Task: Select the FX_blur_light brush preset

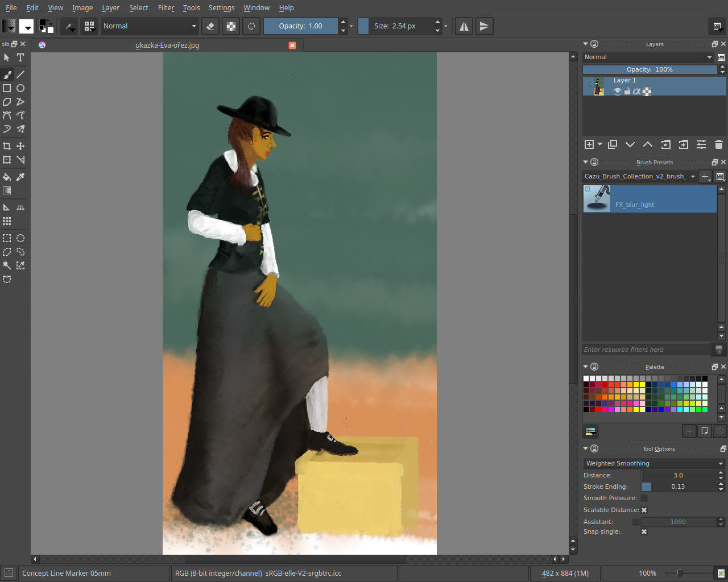Action: (x=650, y=199)
